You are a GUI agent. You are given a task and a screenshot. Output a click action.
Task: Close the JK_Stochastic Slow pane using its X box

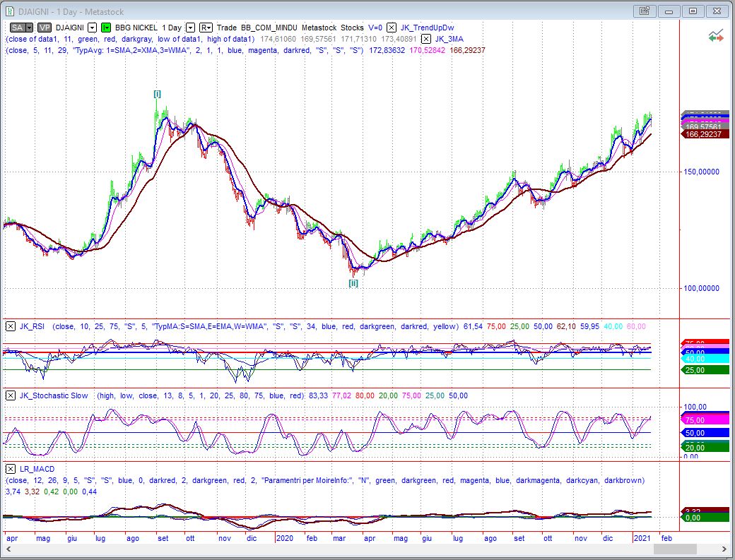point(11,395)
